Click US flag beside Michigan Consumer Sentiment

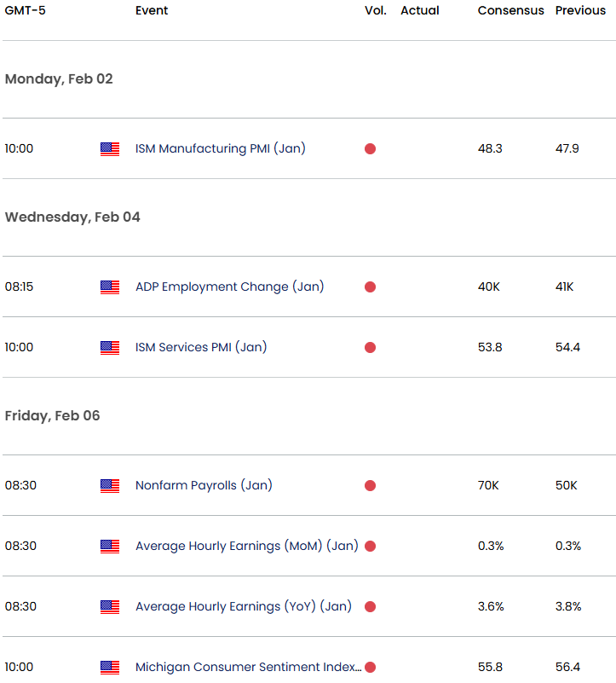coord(110,668)
